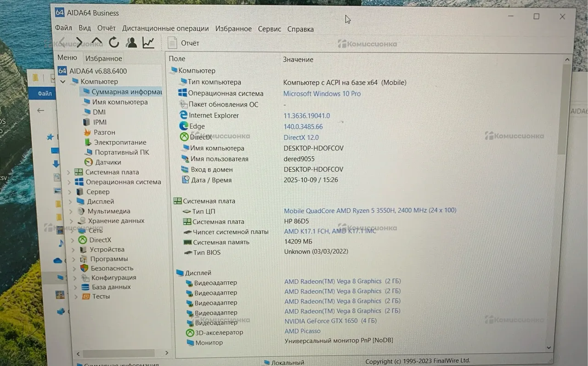Click the Refresh toolbar icon
Viewport: 588px width, 366px height.
pos(114,43)
